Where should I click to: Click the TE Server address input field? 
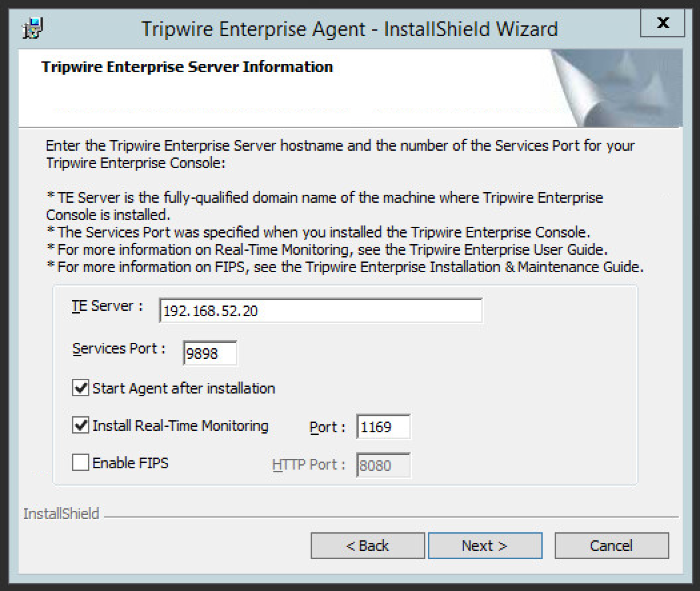click(320, 311)
